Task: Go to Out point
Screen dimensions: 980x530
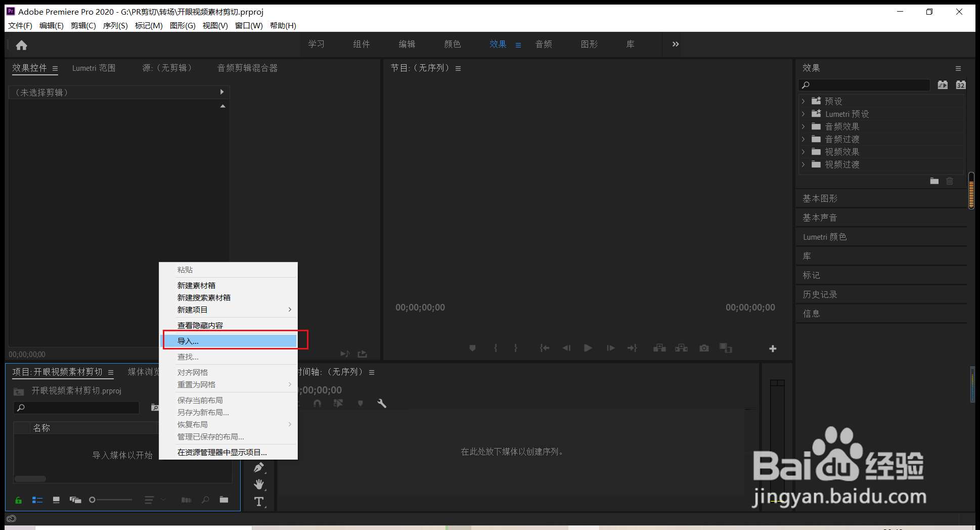Action: pyautogui.click(x=632, y=348)
